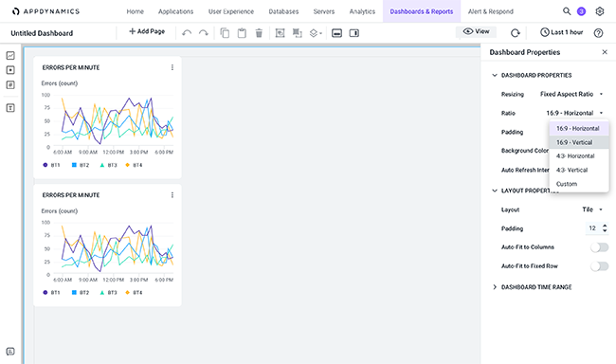Toggle BT1 series in second chart legend
The width and height of the screenshot is (616, 364).
(x=51, y=293)
